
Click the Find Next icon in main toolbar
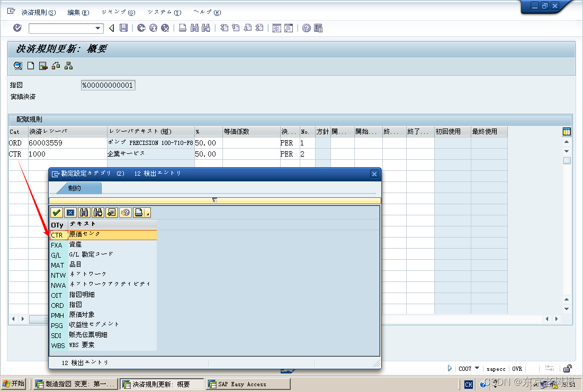coord(206,28)
